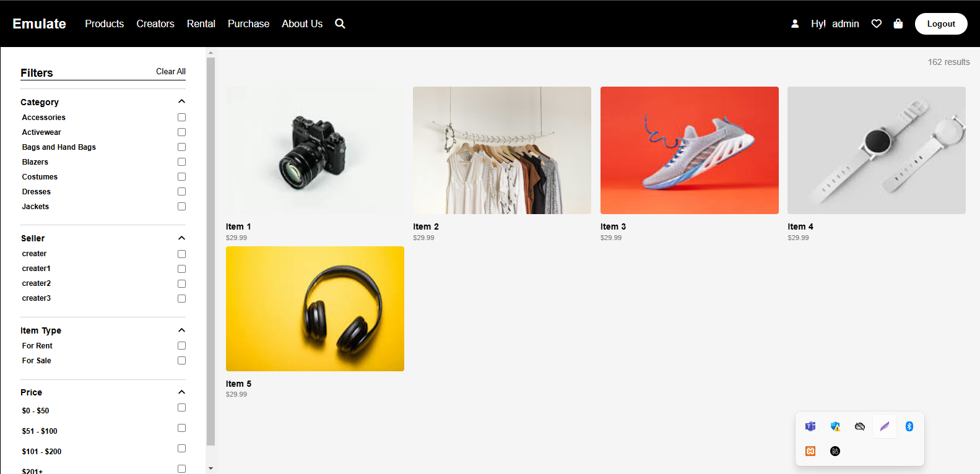Click the wishlist heart icon
Screen dimensions: 980x474
tap(876, 24)
